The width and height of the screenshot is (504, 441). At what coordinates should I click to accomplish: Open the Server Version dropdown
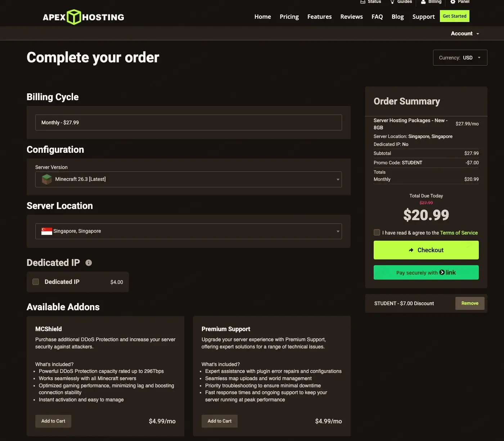coord(189,179)
